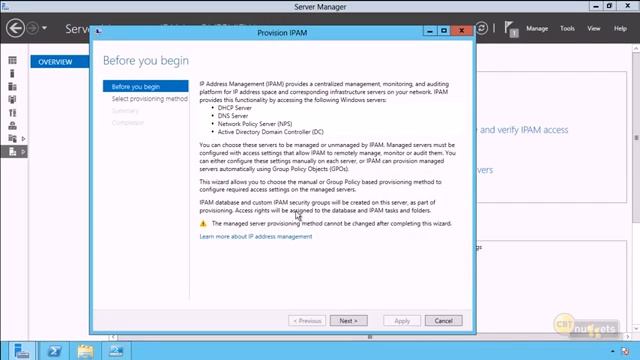Image resolution: width=640 pixels, height=360 pixels.
Task: Click the Next button in wizard
Action: [x=349, y=321]
